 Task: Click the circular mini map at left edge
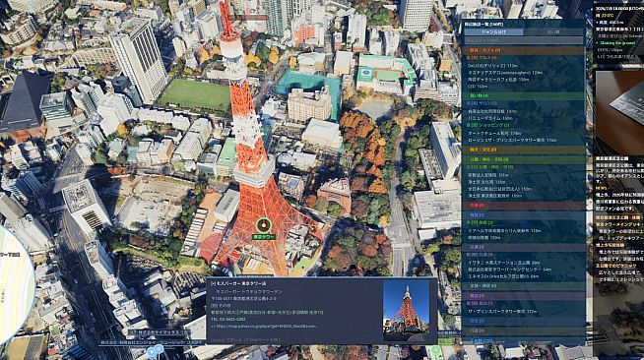tap(15, 285)
